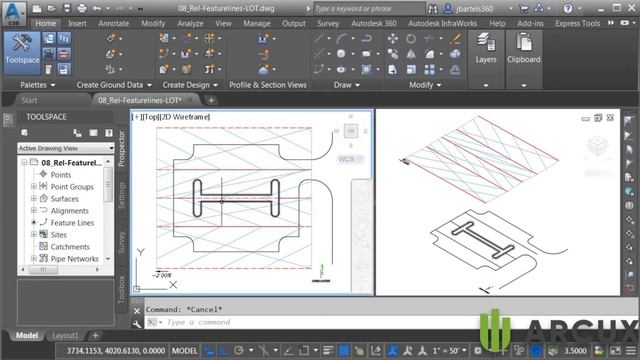Toggle MODEL space button in status bar
Screen dimensions: 640x360
click(x=184, y=351)
